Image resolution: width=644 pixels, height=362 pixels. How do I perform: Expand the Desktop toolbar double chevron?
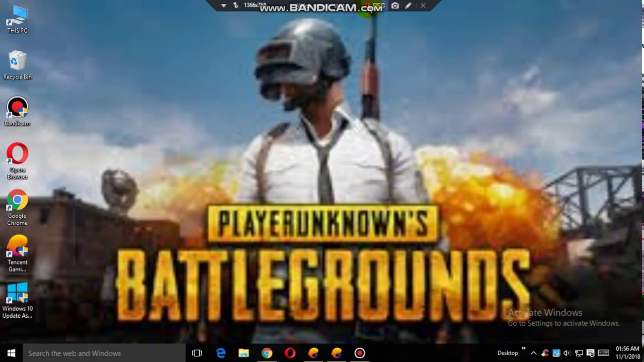point(523,348)
